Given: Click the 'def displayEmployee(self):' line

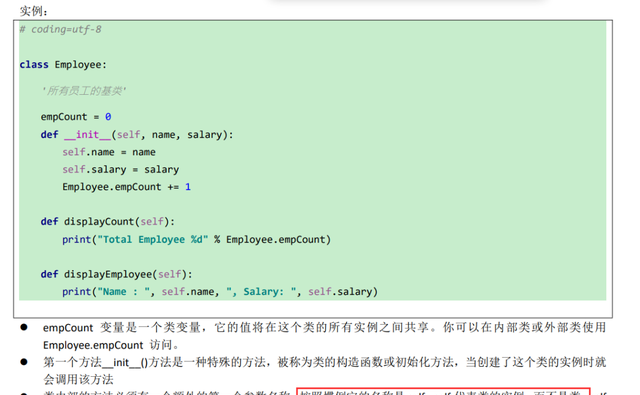Looking at the screenshot, I should (x=116, y=274).
